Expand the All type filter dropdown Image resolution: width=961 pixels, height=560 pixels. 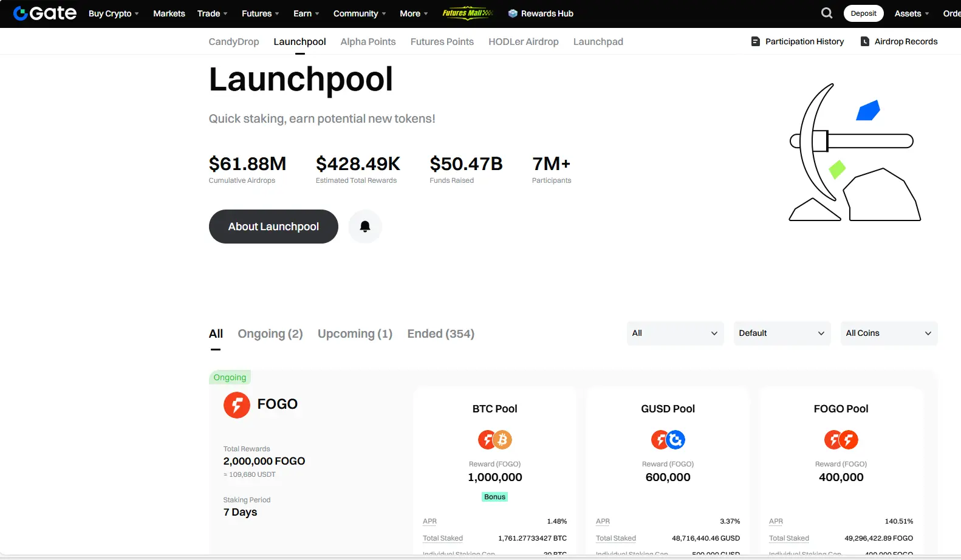point(675,333)
